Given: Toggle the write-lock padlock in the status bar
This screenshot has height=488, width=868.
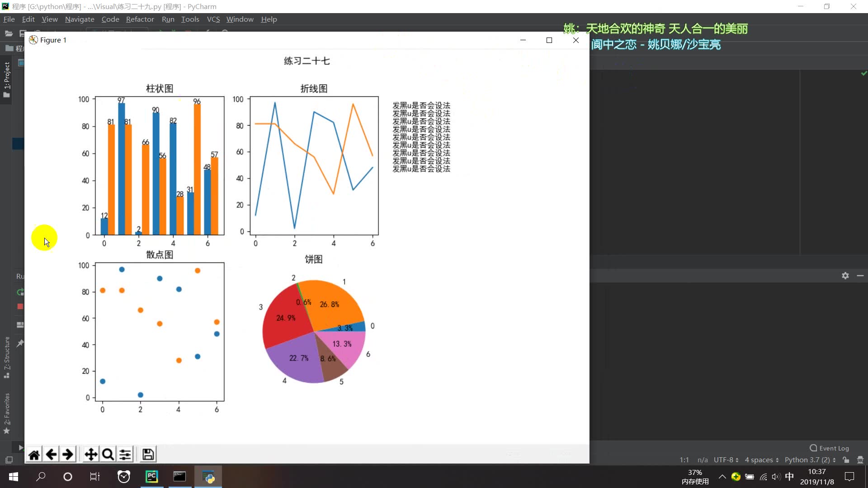Looking at the screenshot, I should [846, 460].
